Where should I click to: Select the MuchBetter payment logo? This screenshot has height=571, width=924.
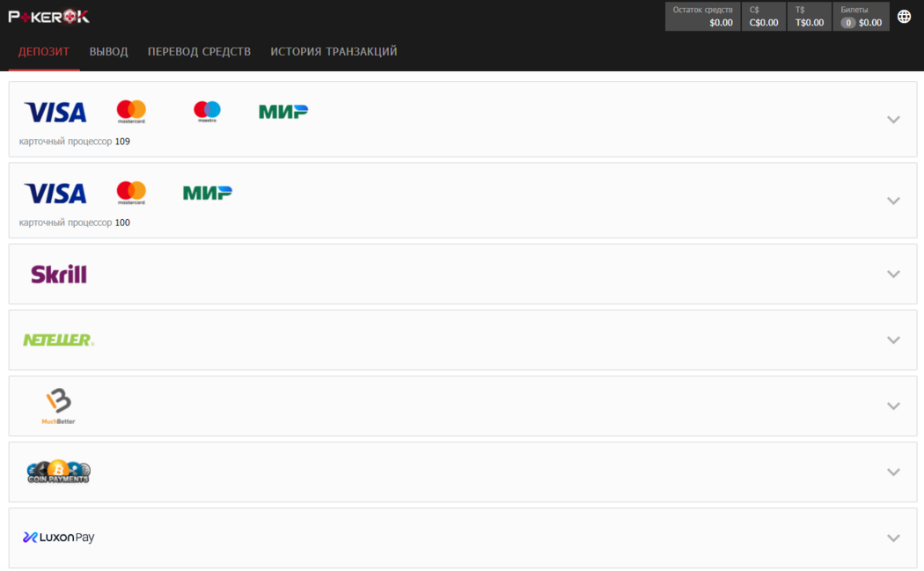(58, 406)
